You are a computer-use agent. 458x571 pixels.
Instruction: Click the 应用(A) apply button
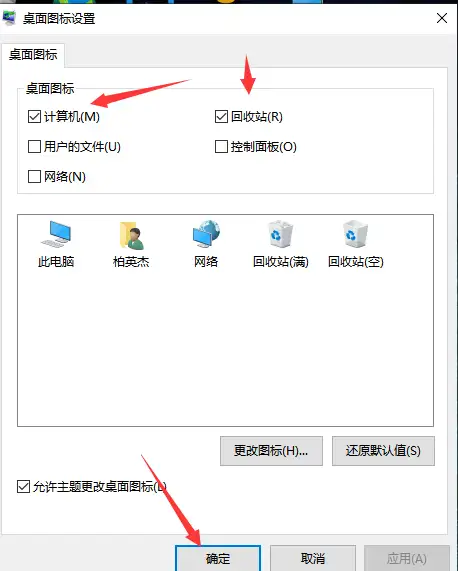(407, 558)
